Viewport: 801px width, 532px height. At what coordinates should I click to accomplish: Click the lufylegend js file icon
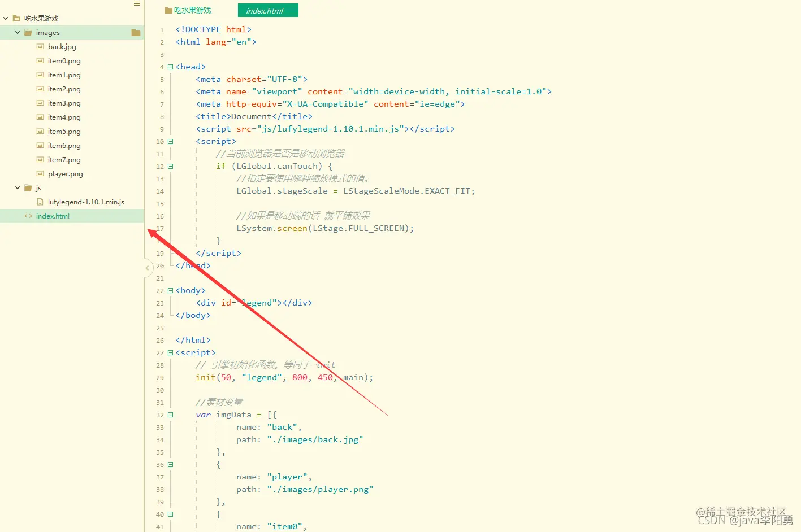point(40,202)
